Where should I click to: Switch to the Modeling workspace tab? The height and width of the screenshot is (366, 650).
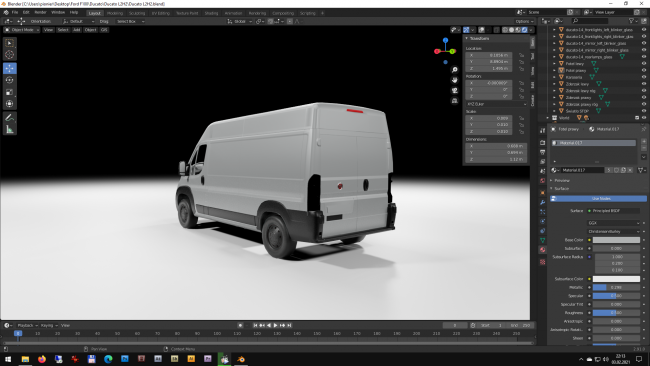[x=115, y=13]
